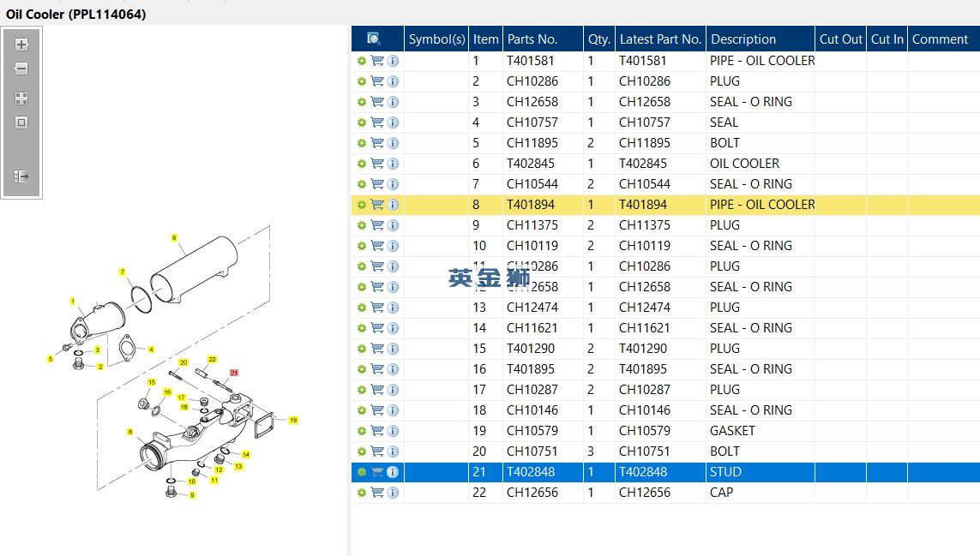Open info for item 4 CH10757

tap(393, 123)
